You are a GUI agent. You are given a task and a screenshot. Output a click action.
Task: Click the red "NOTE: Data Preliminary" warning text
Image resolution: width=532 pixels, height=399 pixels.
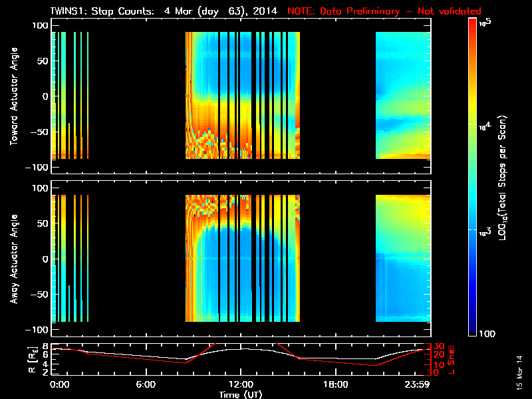[x=384, y=11]
